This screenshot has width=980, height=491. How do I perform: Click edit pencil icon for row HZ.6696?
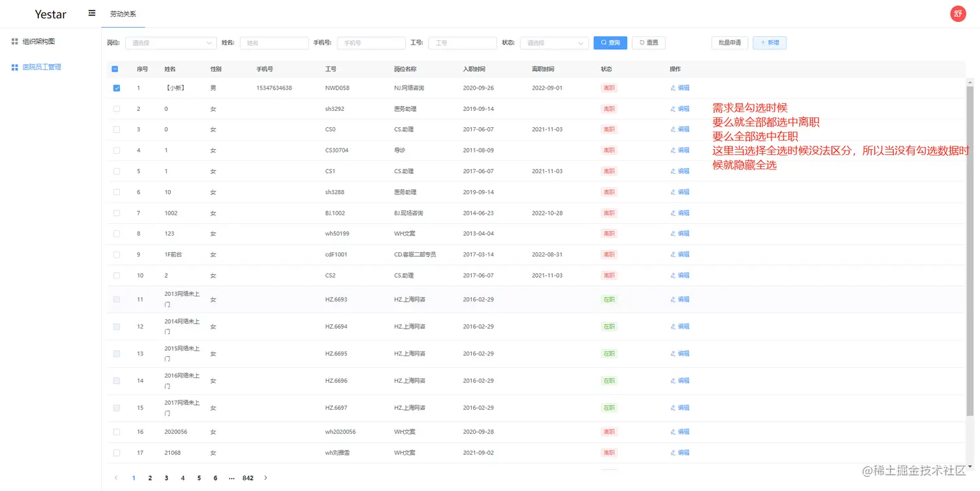(x=673, y=381)
